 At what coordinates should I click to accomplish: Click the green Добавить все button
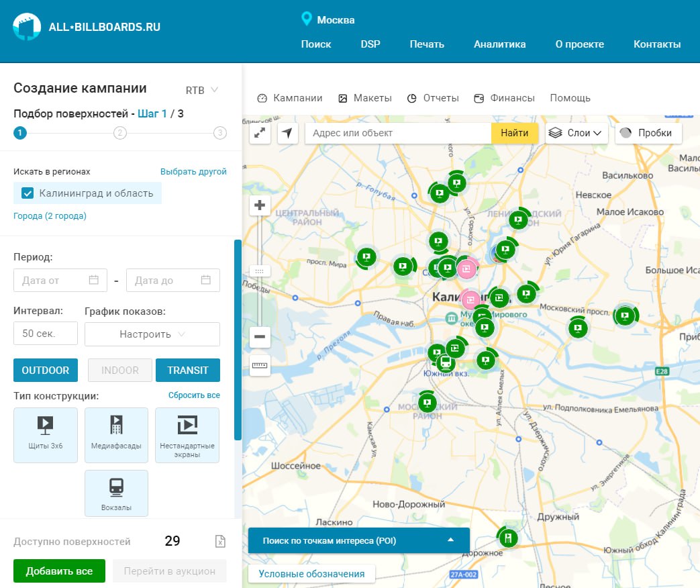59,571
